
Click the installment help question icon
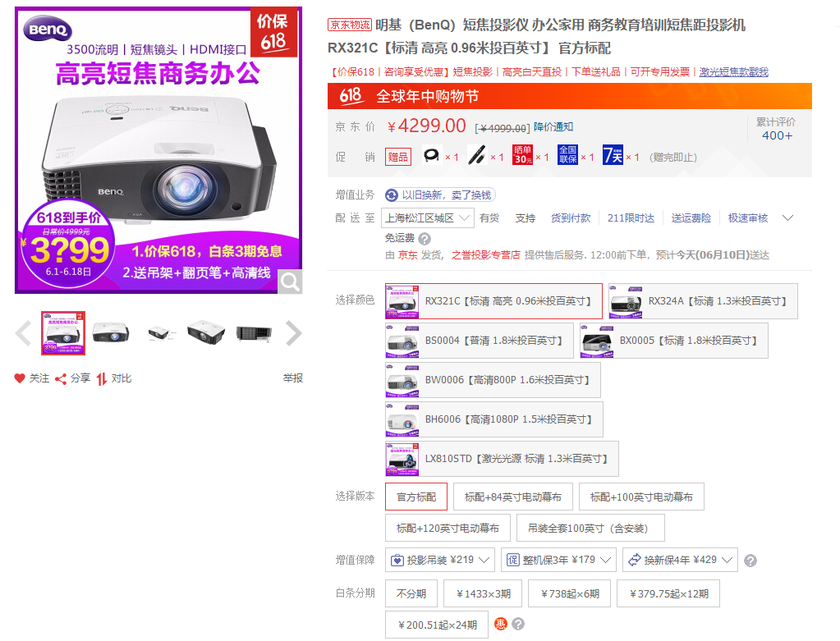pos(518,624)
